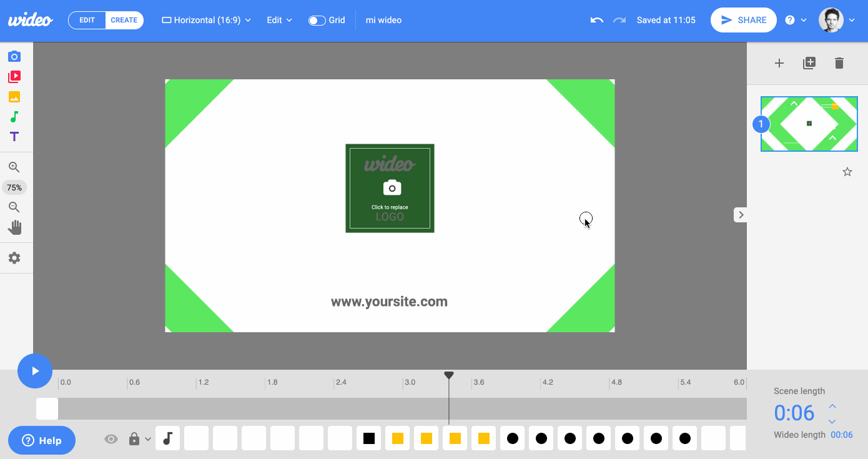
Task: Collapse the right scenes panel arrow
Action: 741,215
